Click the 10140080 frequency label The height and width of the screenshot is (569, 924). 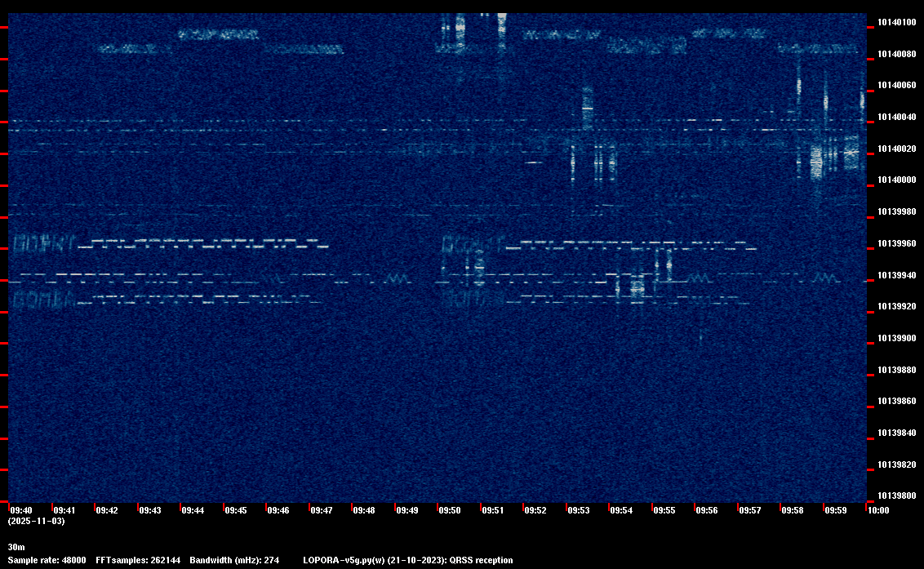[897, 54]
